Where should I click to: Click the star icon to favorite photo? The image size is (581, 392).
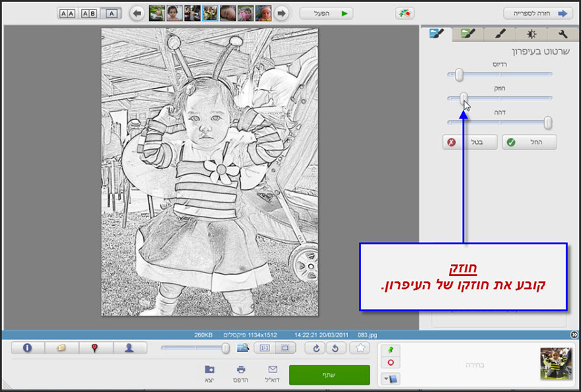tap(360, 348)
